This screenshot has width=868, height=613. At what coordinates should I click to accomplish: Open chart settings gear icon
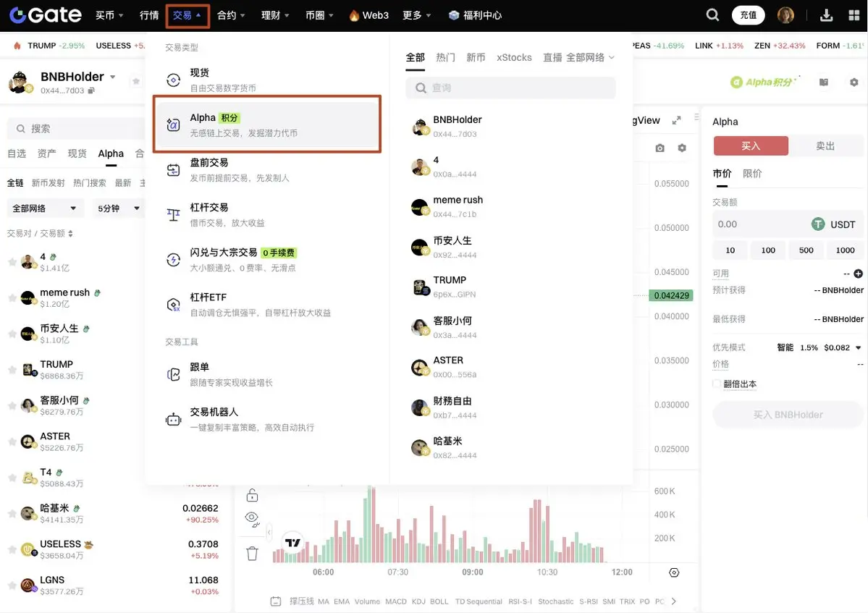tap(682, 148)
